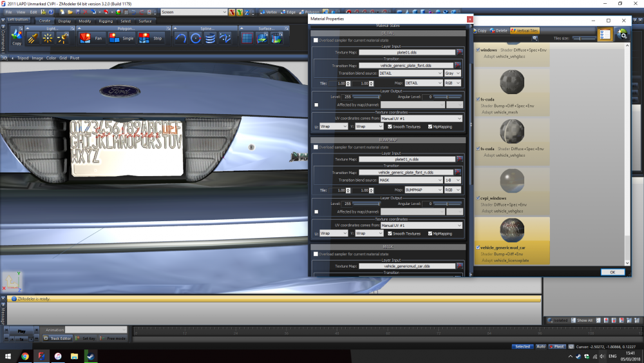Click Delete in the materials browser toolbar

coord(498,31)
